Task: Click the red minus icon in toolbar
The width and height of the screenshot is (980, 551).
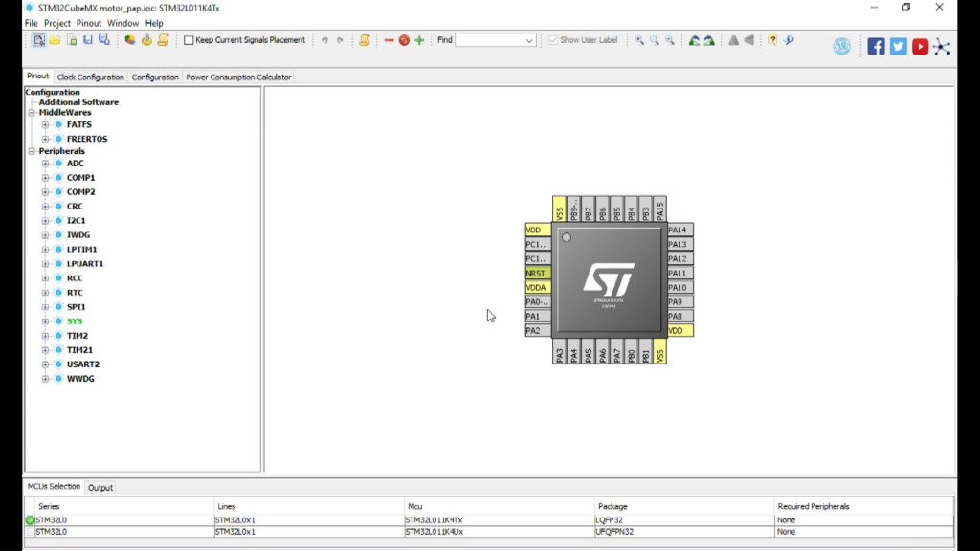Action: pos(389,40)
